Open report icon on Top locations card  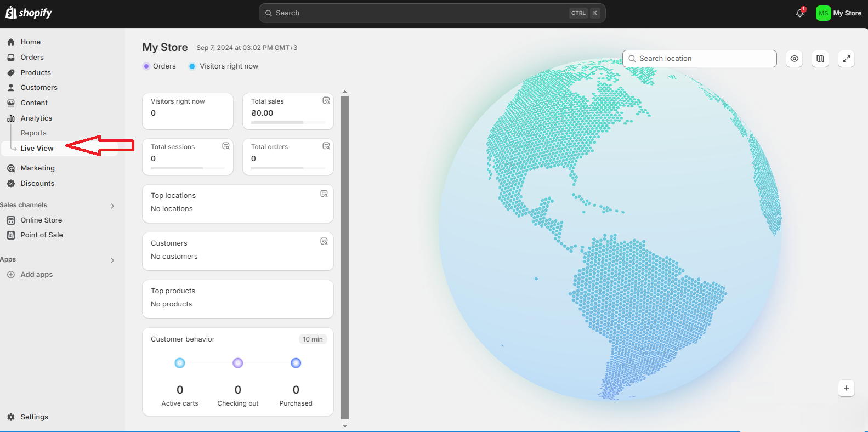[324, 194]
